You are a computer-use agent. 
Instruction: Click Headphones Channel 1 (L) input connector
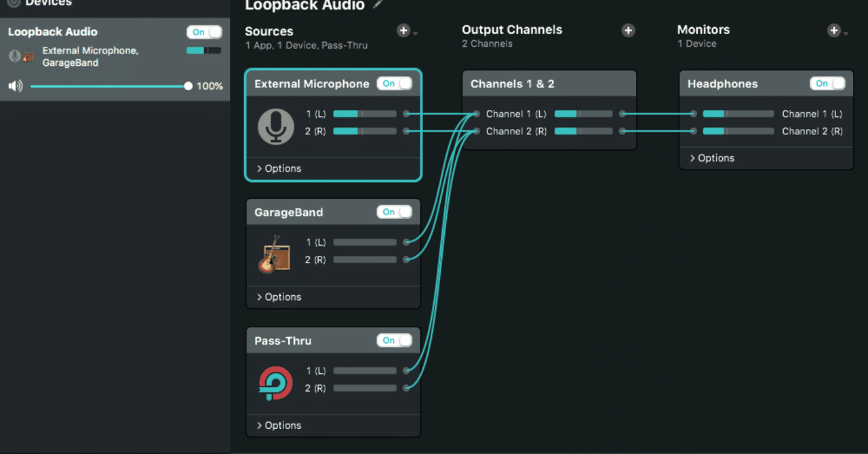693,114
